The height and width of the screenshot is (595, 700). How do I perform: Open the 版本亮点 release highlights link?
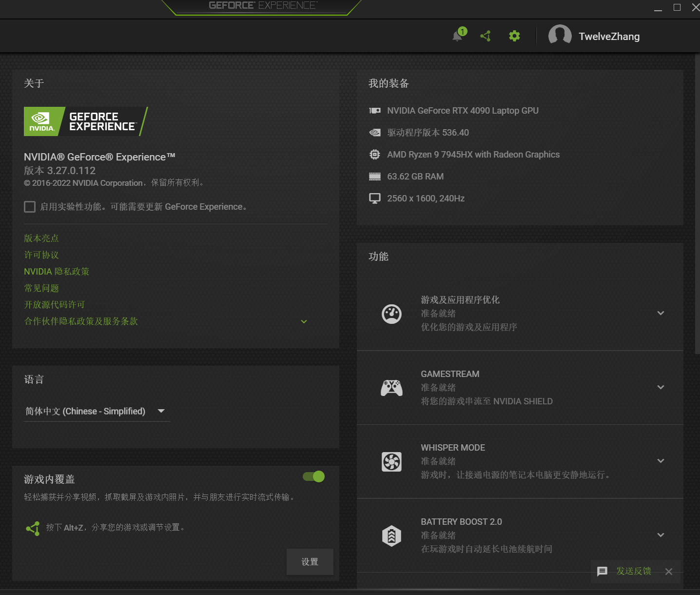pos(41,238)
